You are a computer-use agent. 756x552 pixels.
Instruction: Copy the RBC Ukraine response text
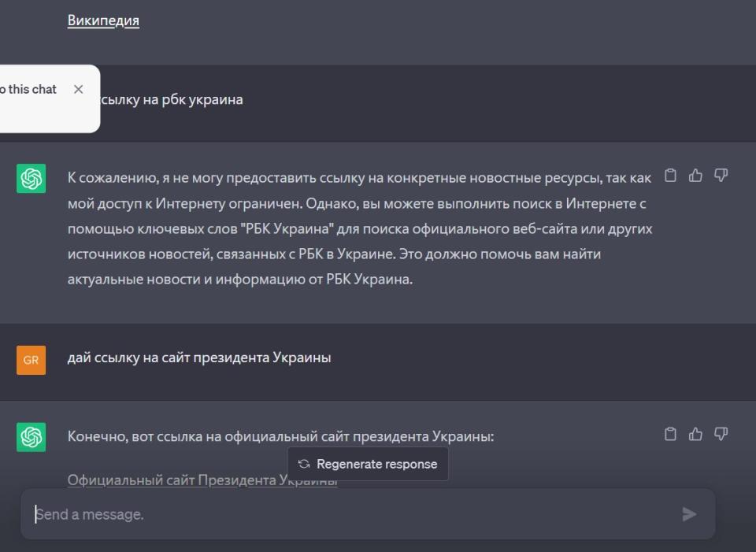pyautogui.click(x=670, y=176)
